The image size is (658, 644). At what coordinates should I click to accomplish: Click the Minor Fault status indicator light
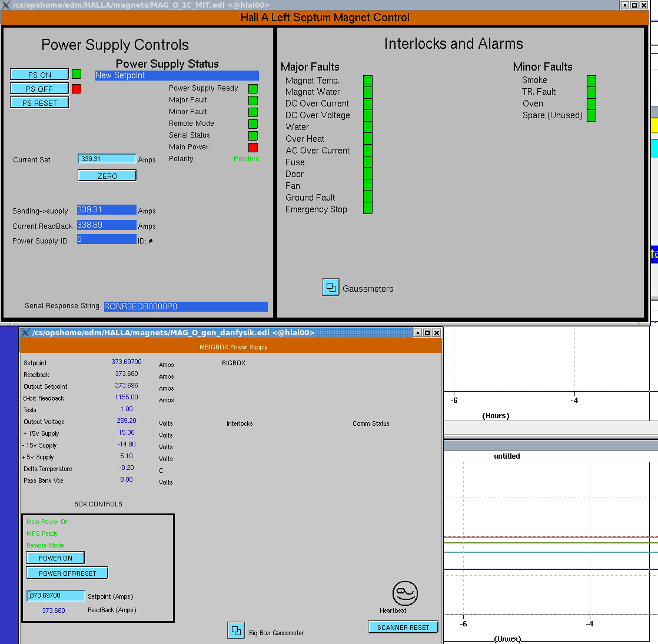pyautogui.click(x=253, y=112)
